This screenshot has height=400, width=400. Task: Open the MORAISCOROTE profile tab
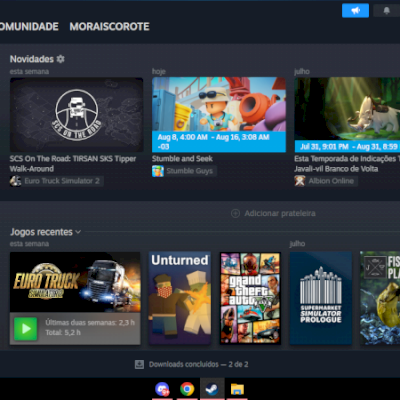tap(109, 27)
